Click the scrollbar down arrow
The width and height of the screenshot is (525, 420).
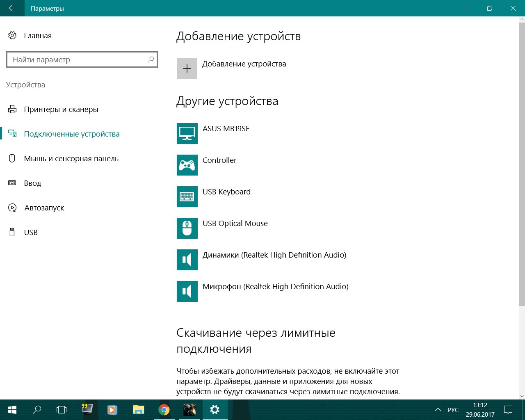(522, 396)
